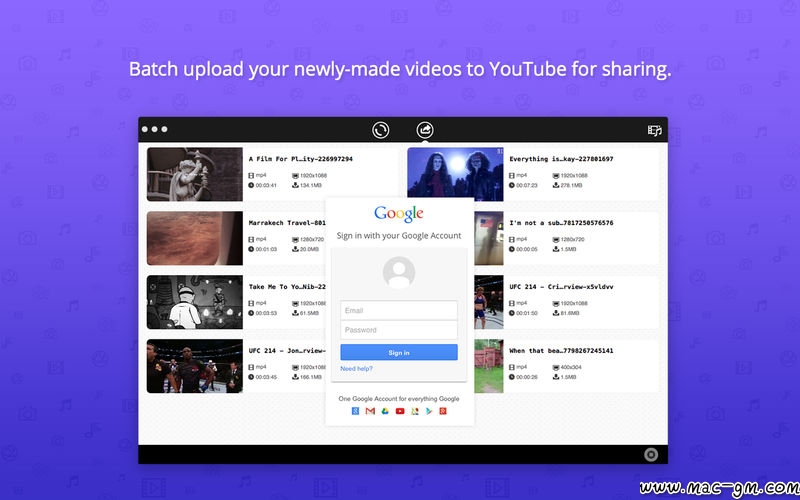Click 'One Google Account for everything Google' text
This screenshot has width=800, height=500.
click(399, 399)
